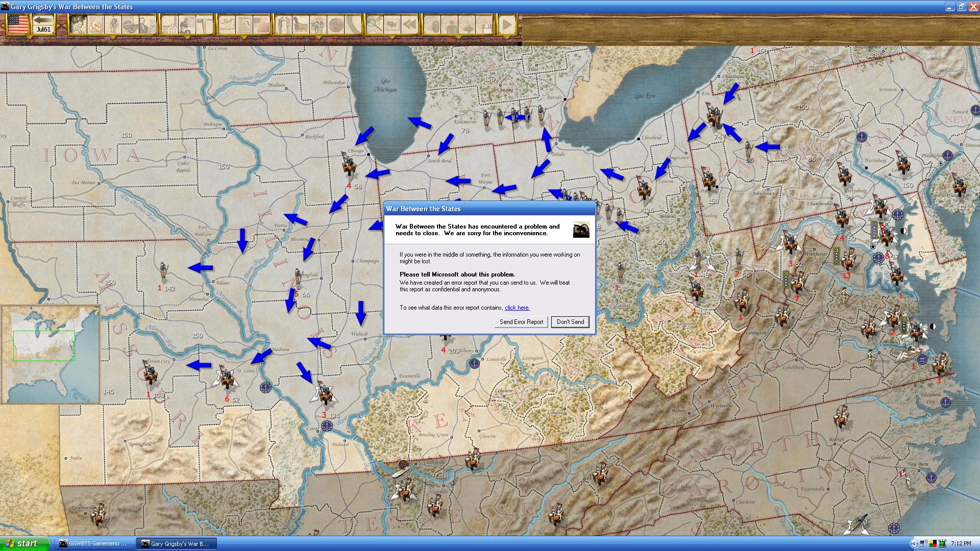Image resolution: width=980 pixels, height=551 pixels.
Task: Click the play end-turn arrow button
Action: [x=506, y=24]
